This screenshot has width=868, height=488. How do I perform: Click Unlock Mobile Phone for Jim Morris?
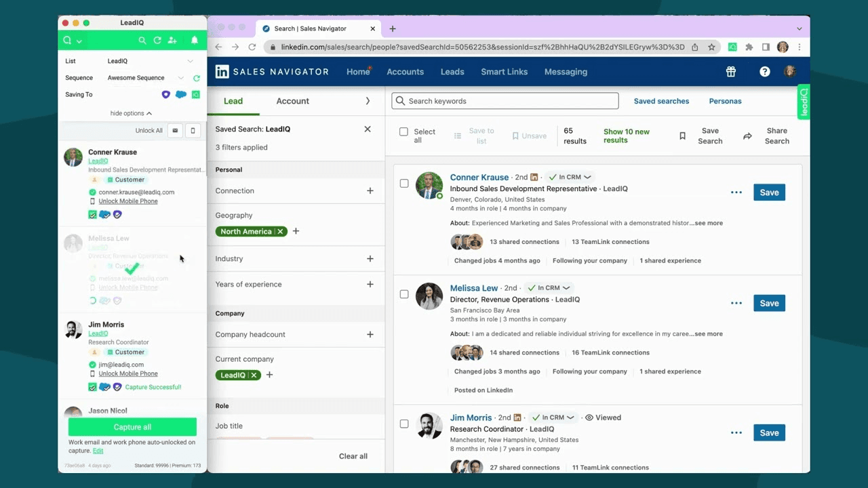point(128,373)
